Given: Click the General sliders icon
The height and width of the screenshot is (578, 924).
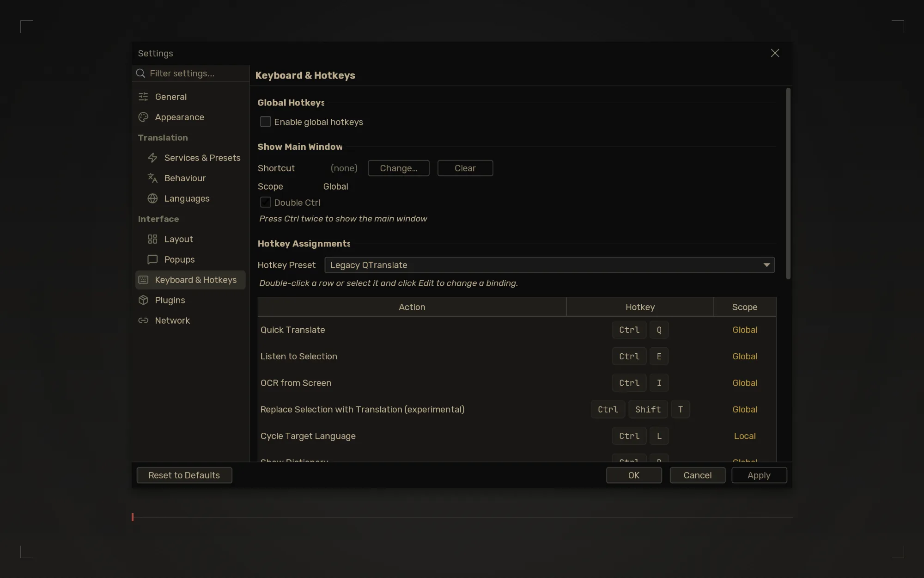Looking at the screenshot, I should 143,97.
